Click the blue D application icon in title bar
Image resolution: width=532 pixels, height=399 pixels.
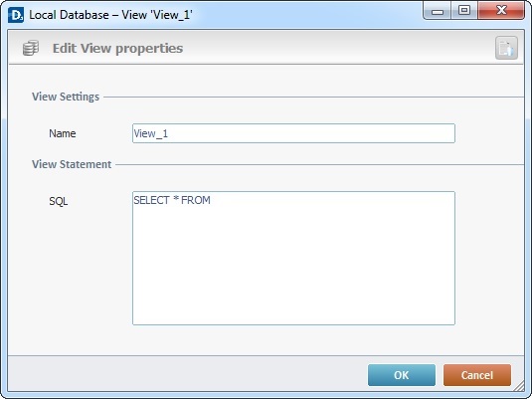(x=16, y=15)
